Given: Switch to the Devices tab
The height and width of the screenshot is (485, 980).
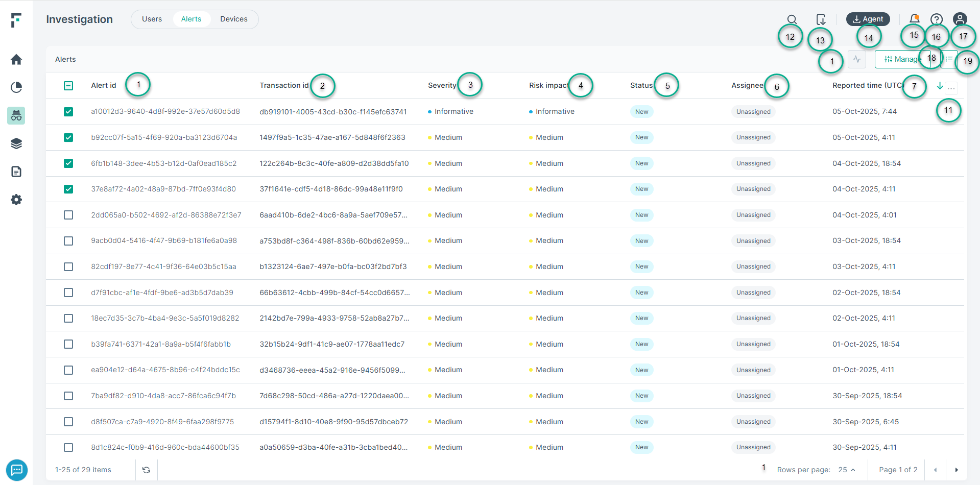Looking at the screenshot, I should pyautogui.click(x=233, y=19).
